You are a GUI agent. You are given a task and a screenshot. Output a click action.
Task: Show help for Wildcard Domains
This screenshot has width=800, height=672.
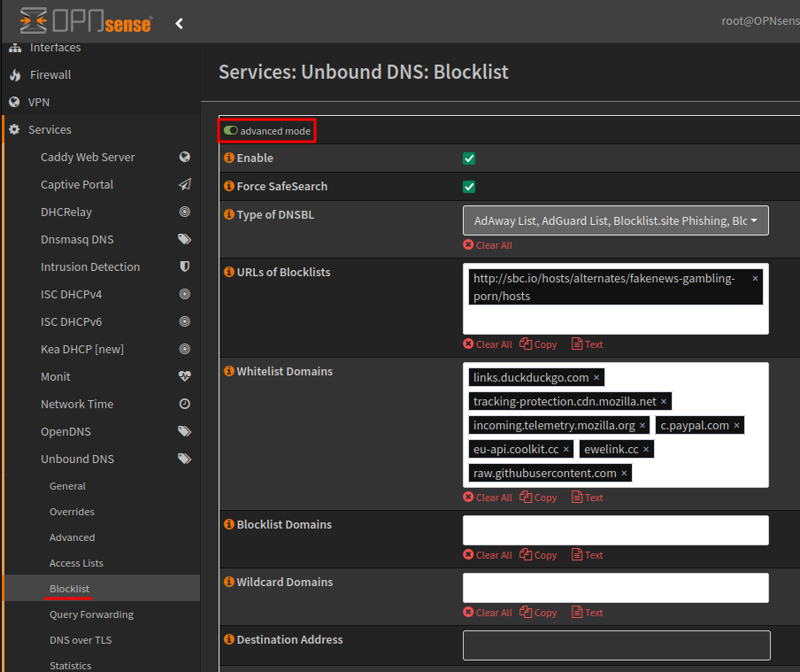click(229, 582)
